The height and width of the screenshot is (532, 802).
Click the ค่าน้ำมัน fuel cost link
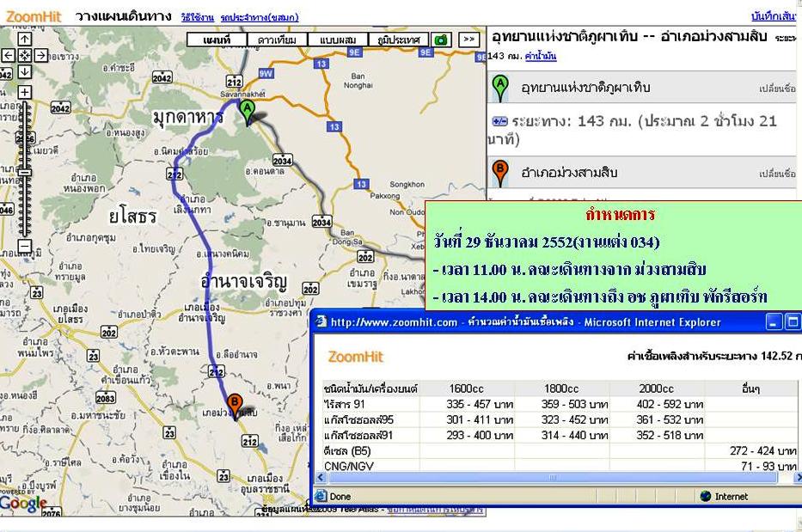tap(541, 56)
